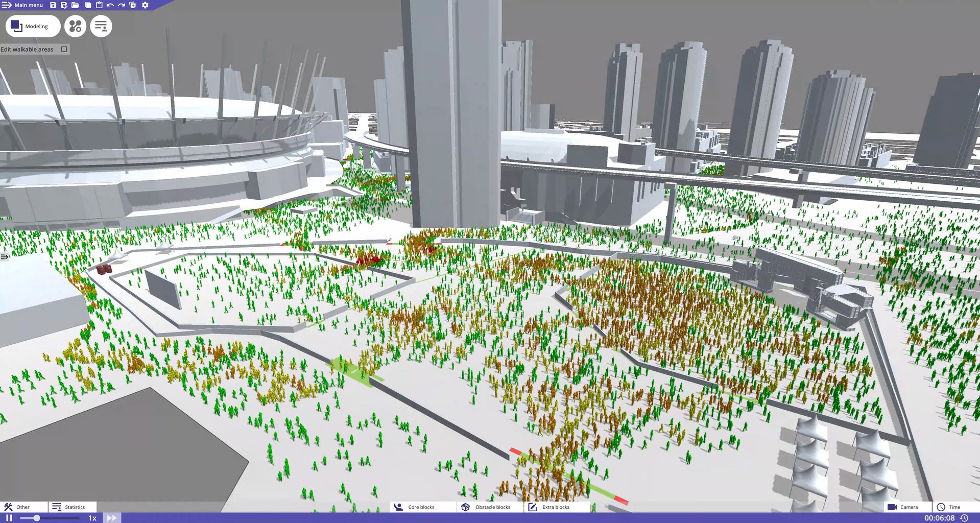Switch to the flow nodes mode icon
The width and height of the screenshot is (980, 523).
point(76,26)
